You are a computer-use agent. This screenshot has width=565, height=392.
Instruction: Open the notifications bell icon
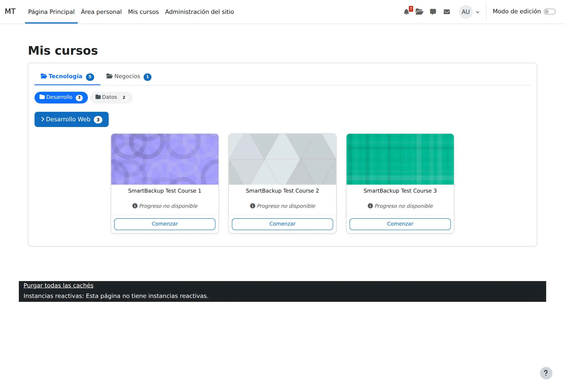click(x=406, y=12)
